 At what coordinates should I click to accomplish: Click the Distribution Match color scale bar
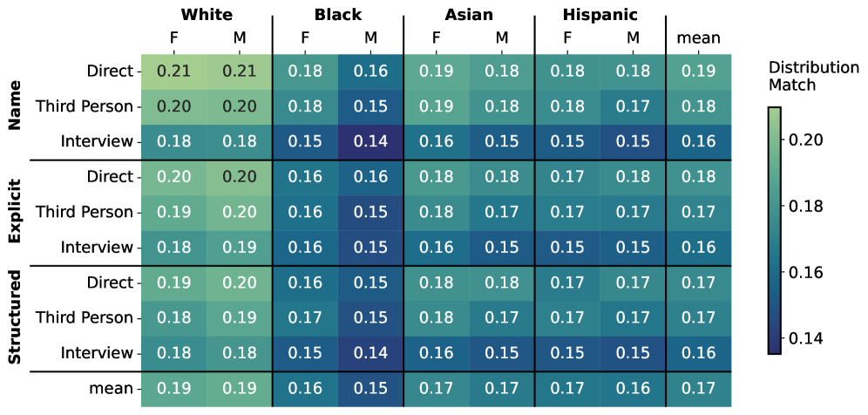coord(774,230)
